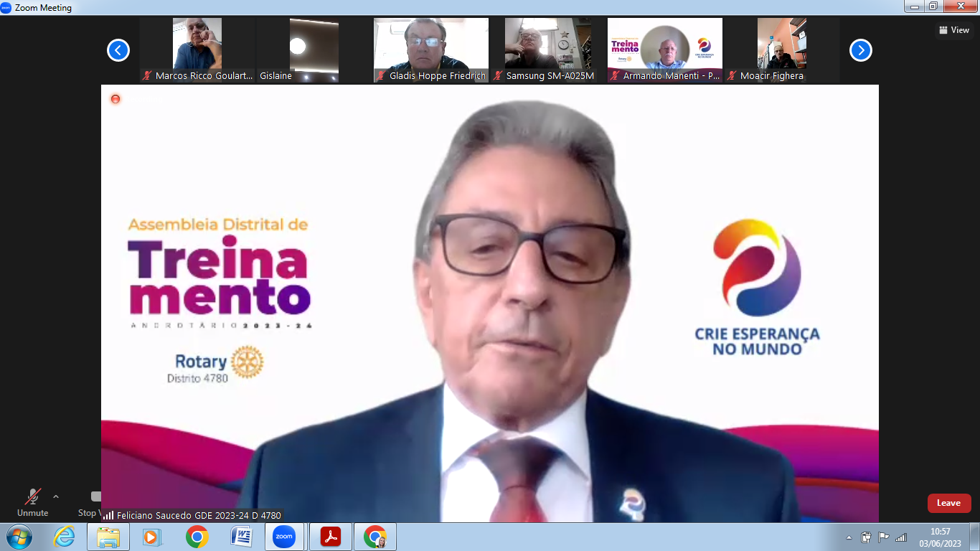Open Microsoft Word from the taskbar

point(242,537)
